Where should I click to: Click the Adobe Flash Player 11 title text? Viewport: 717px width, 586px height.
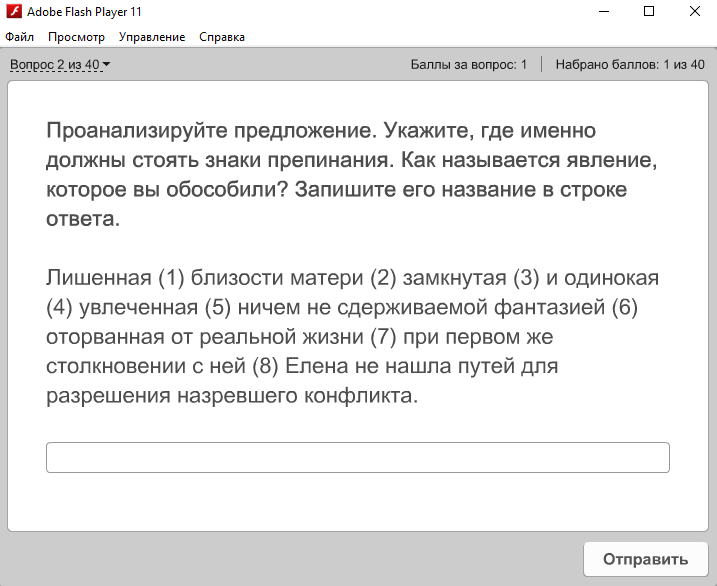(x=84, y=12)
